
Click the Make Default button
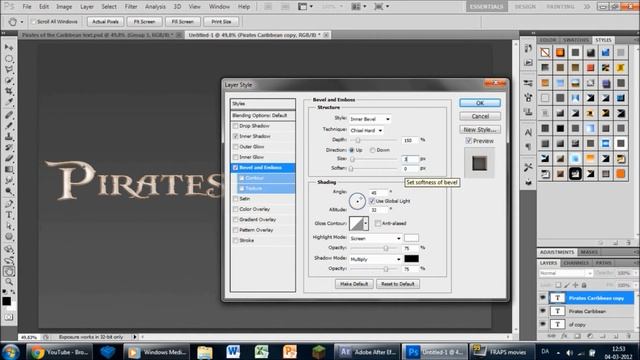tap(354, 284)
